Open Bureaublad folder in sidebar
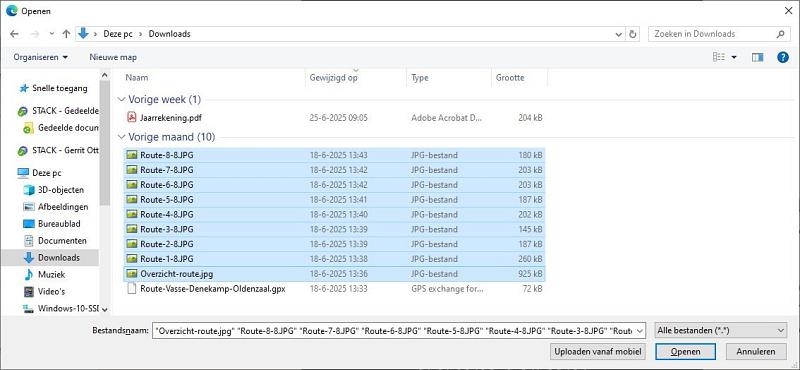This screenshot has width=800, height=370. [x=52, y=224]
